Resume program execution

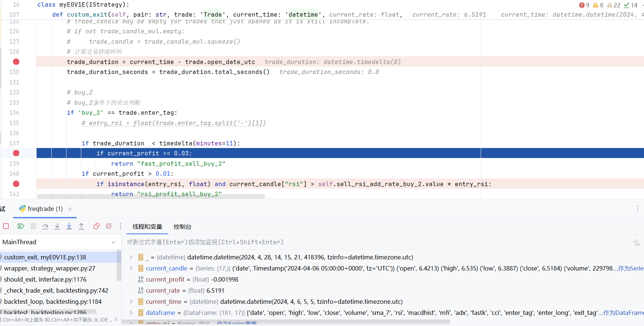(21, 226)
